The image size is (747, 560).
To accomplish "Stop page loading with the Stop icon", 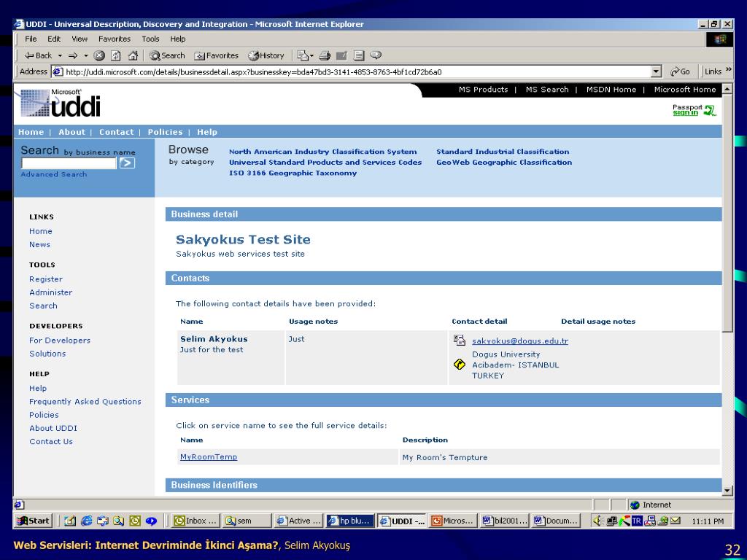I will point(99,55).
